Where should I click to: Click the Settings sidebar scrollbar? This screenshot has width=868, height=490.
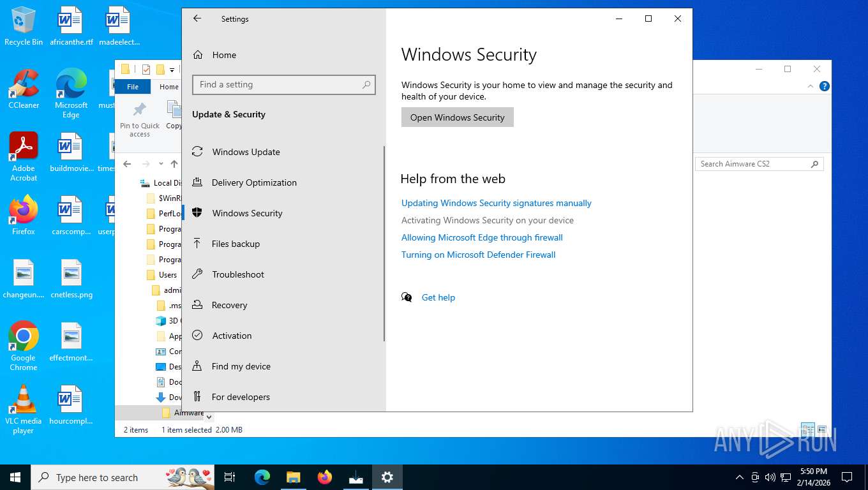coord(384,244)
